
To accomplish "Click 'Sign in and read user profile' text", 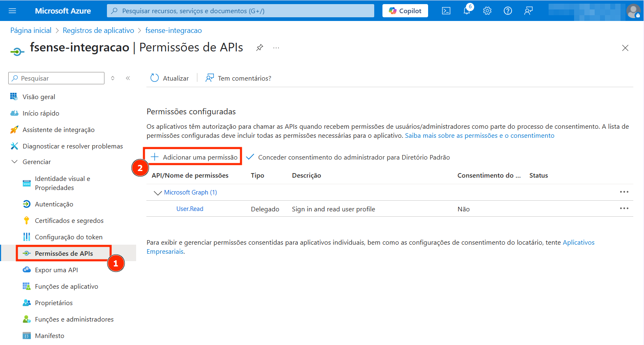I will coord(334,209).
